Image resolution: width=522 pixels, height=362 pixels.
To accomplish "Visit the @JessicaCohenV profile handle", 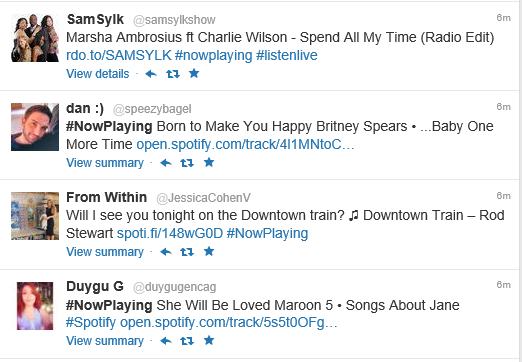I will coord(203,198).
